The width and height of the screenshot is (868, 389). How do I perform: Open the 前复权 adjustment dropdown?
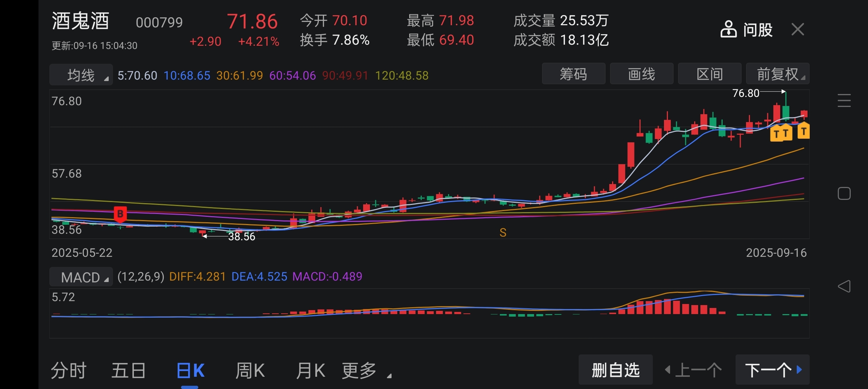[x=778, y=74]
